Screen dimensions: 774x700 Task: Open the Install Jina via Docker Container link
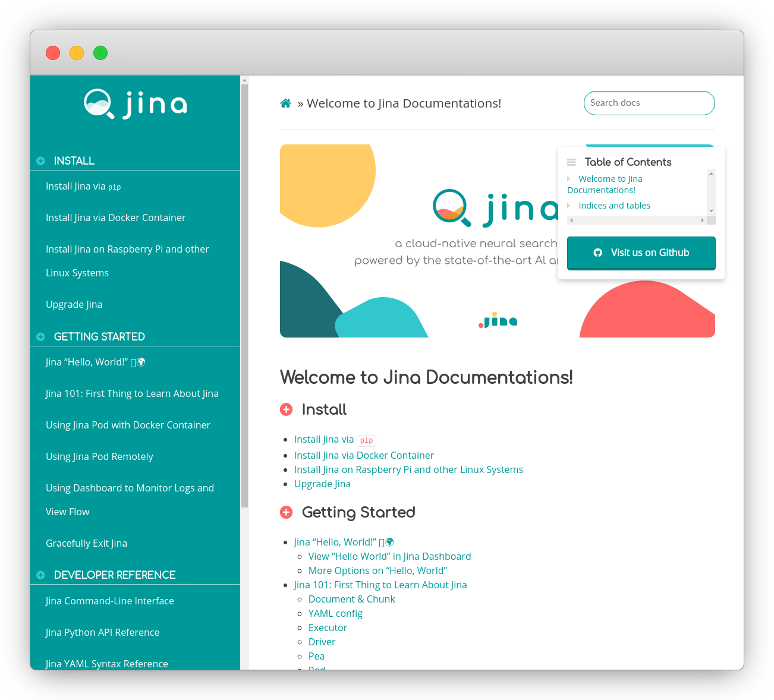tap(364, 455)
